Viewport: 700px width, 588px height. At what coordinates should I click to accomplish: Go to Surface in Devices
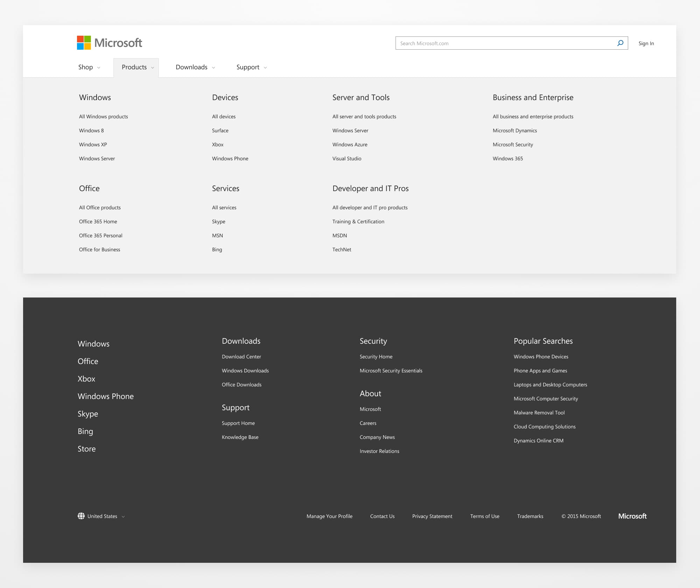[x=220, y=131]
